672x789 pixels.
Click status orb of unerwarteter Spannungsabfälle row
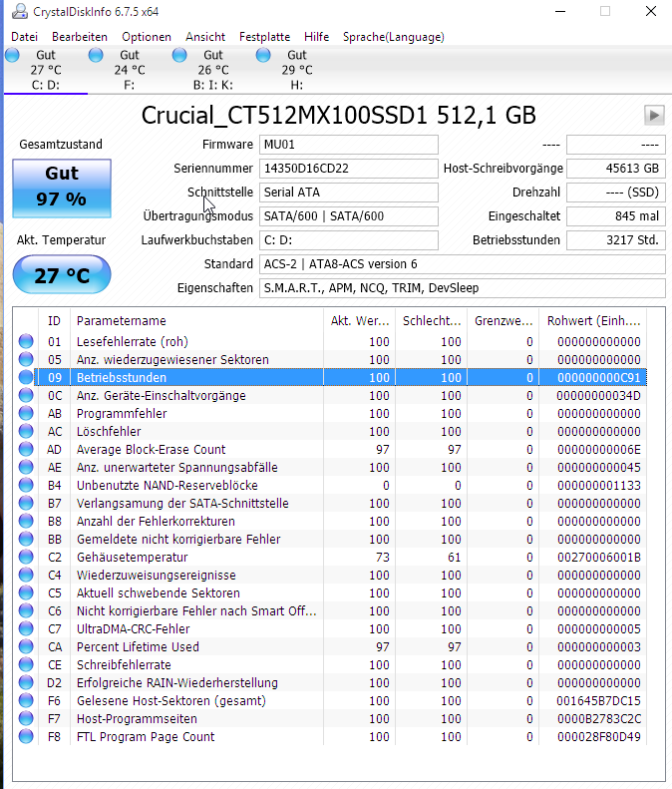coord(26,468)
